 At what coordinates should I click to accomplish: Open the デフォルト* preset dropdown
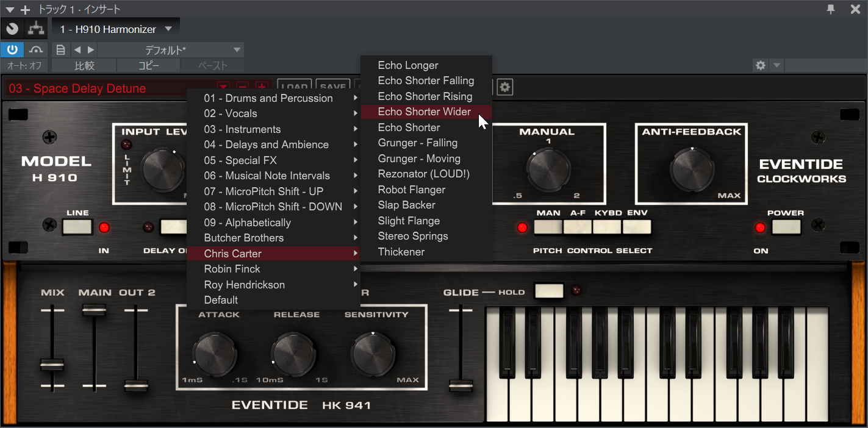point(171,50)
